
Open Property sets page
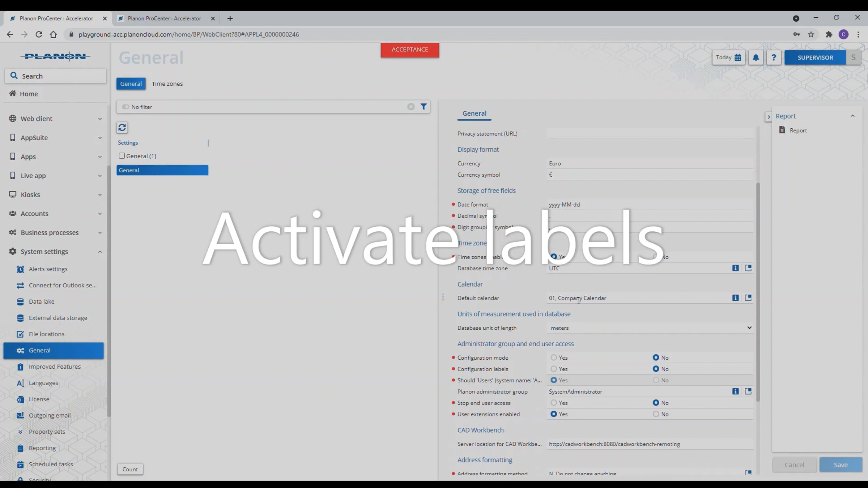coord(47,432)
